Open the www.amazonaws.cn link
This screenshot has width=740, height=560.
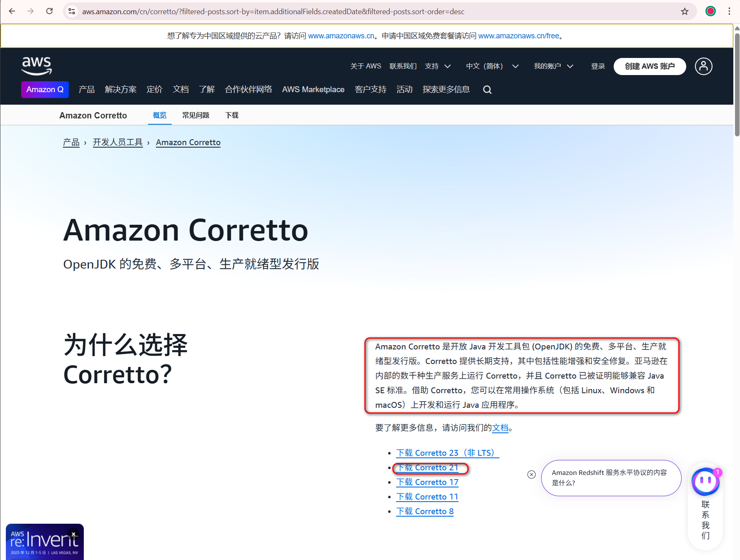pyautogui.click(x=341, y=36)
